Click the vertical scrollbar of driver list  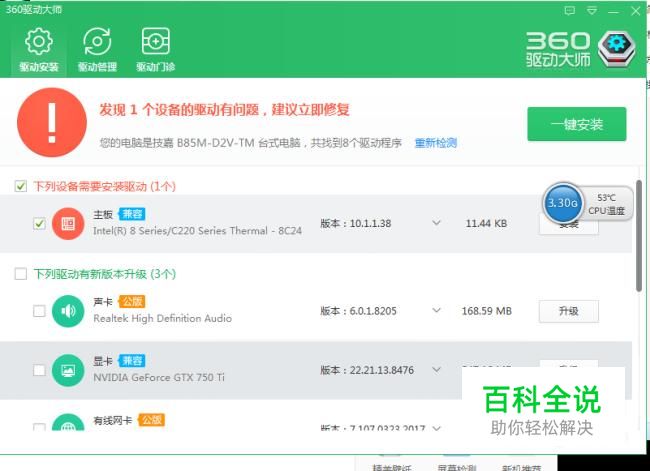(639, 236)
